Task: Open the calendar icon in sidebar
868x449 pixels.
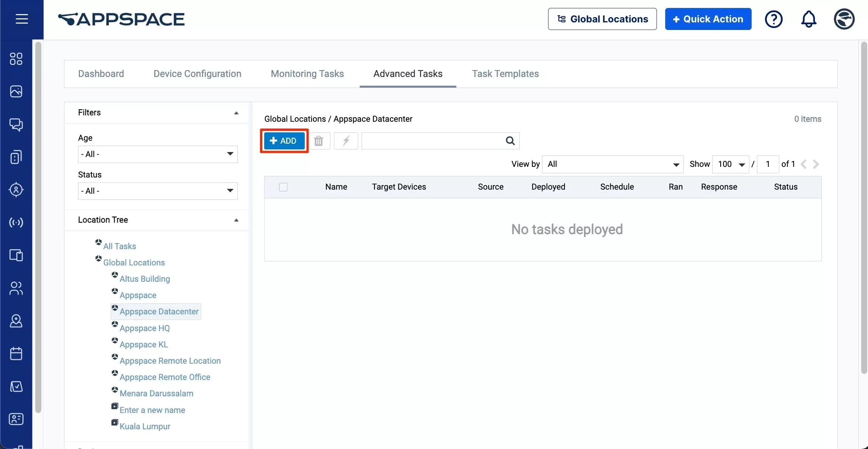Action: tap(16, 353)
